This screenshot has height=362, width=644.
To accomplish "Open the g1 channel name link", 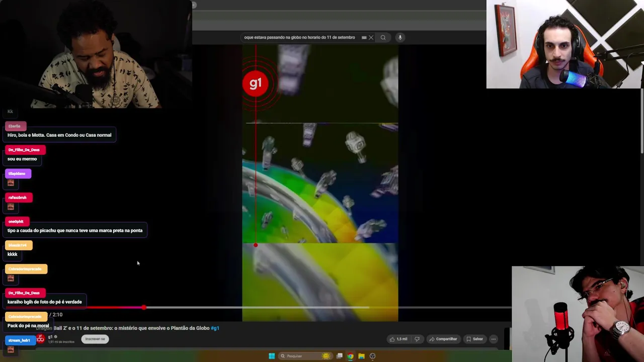I will point(50,337).
